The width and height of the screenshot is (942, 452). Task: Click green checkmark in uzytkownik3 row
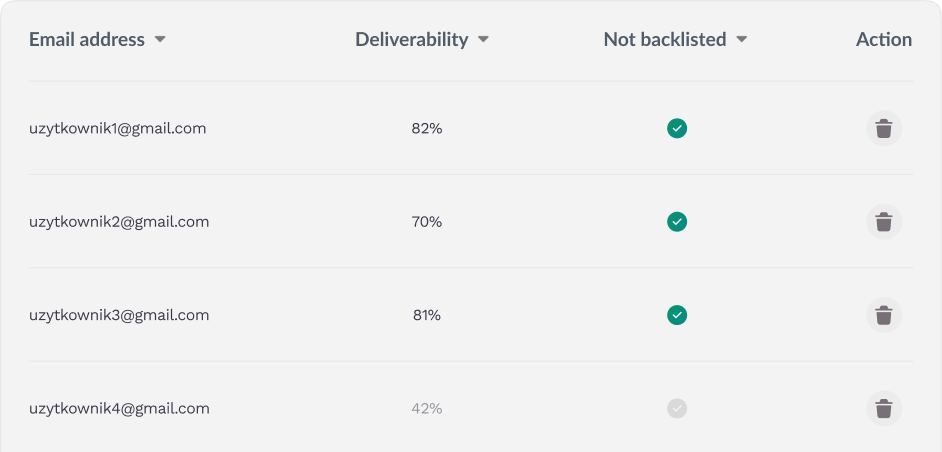pyautogui.click(x=677, y=315)
